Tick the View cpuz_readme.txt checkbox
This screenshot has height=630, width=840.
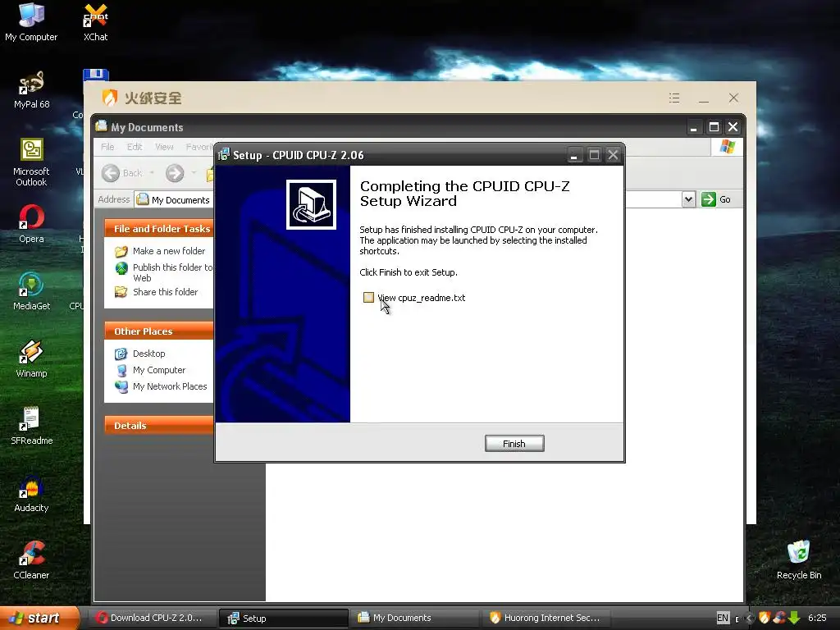pos(368,297)
